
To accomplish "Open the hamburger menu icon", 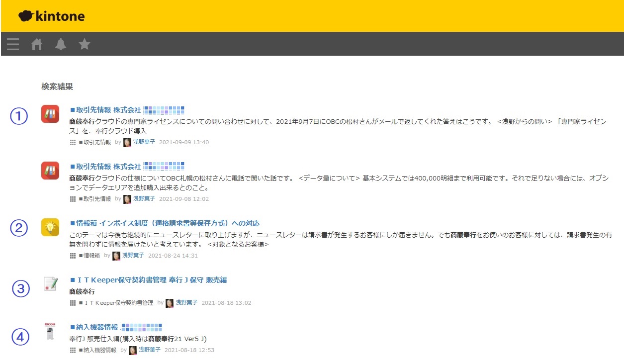I will [13, 45].
